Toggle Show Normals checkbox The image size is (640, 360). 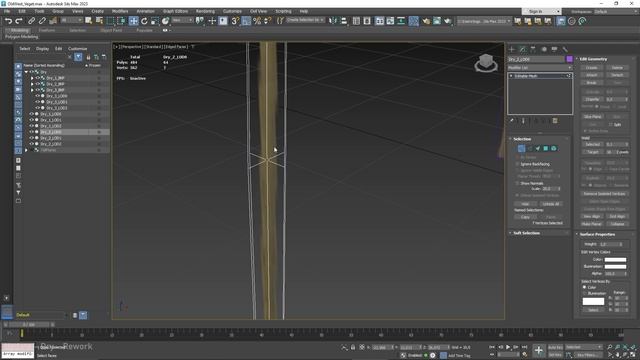[x=518, y=183]
